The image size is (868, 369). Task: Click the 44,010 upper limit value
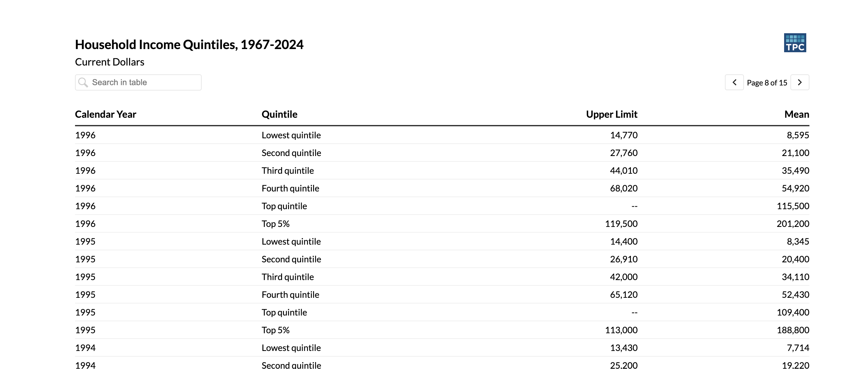pyautogui.click(x=624, y=171)
